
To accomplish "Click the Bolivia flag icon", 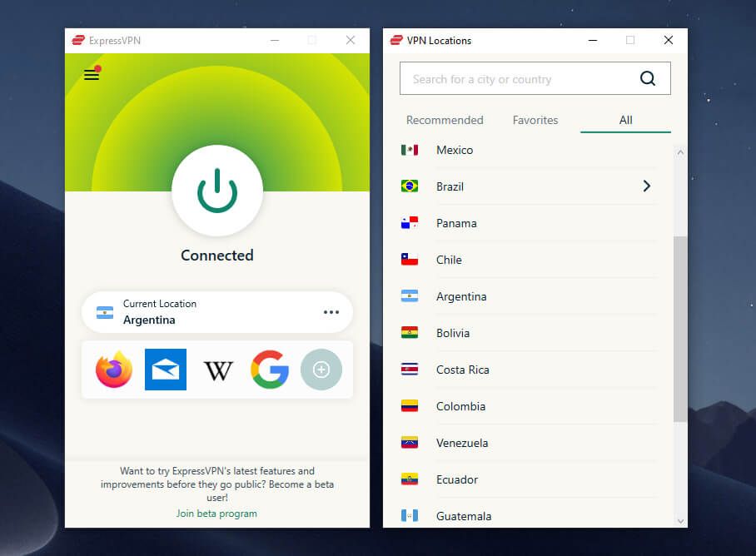I will coord(410,332).
